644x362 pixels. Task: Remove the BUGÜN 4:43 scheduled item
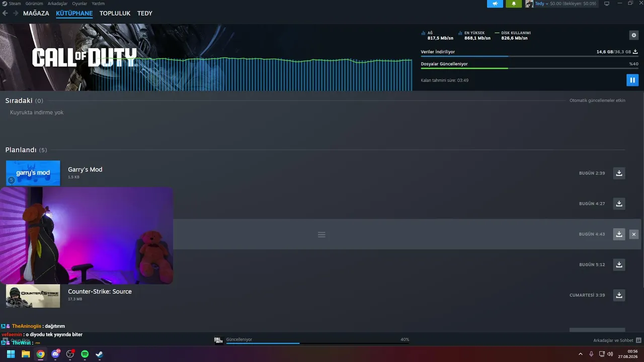(x=634, y=234)
